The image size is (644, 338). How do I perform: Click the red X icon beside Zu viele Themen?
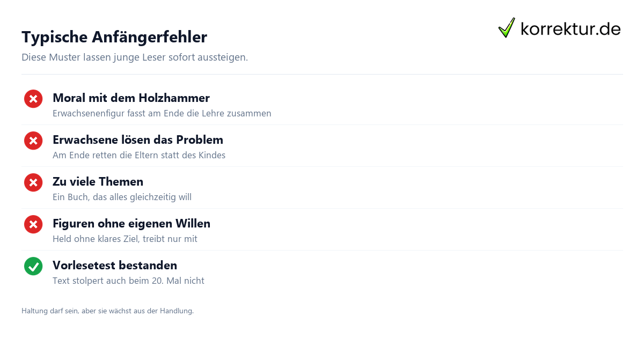33,182
